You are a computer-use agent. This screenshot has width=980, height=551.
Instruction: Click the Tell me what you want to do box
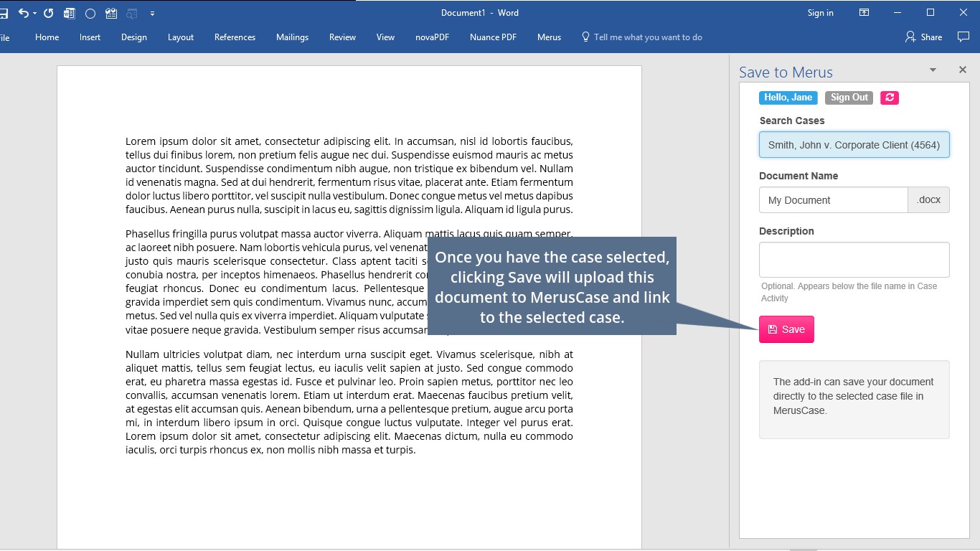click(641, 37)
